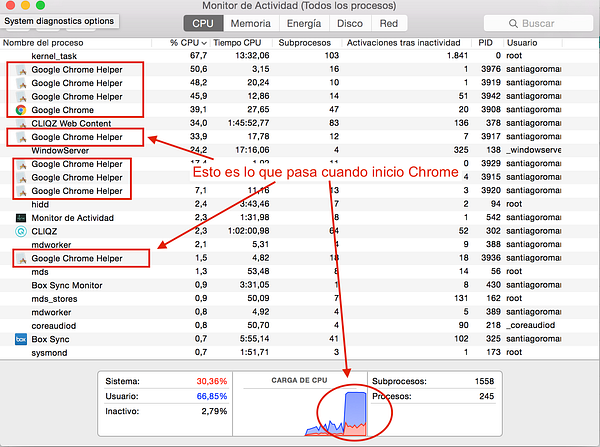Click the CLIQZ Web Content icon

(21, 123)
